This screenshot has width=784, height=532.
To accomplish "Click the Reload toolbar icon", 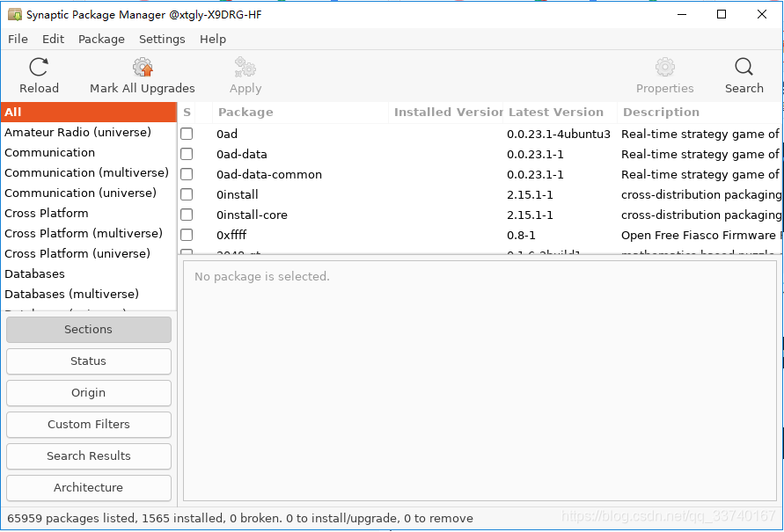I will coord(39,67).
